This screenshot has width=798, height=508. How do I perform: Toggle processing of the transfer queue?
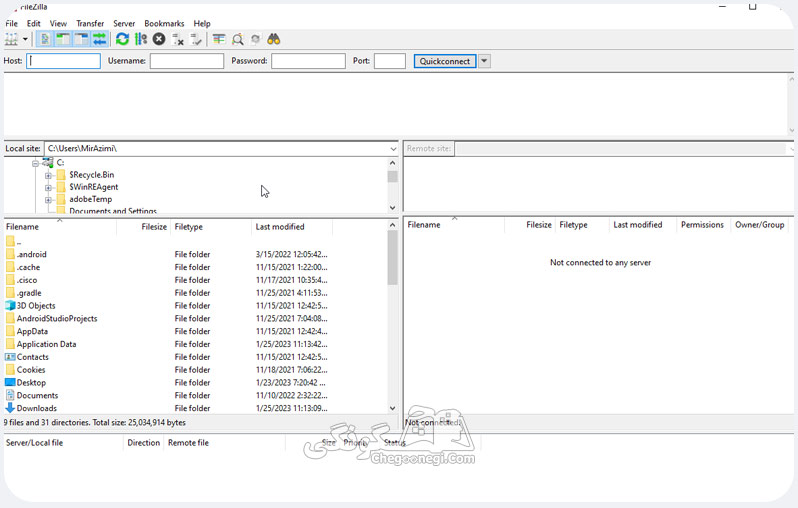tap(140, 39)
